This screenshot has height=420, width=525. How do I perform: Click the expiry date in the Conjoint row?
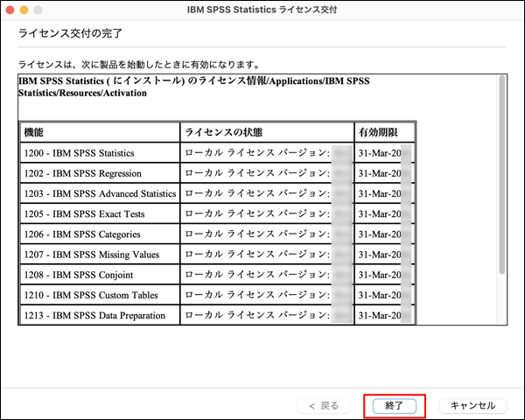384,275
